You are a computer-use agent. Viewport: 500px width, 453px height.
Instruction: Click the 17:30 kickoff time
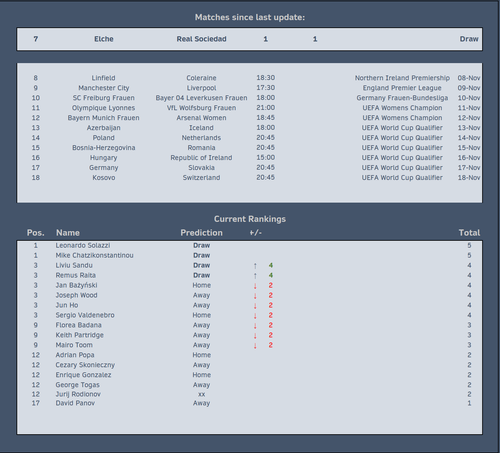point(266,88)
